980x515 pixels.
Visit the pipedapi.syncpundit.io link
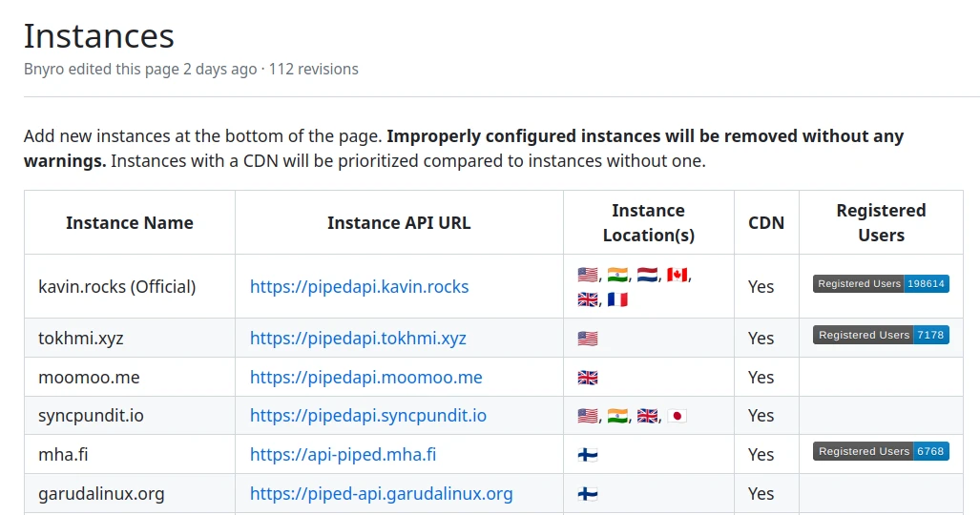(x=368, y=416)
